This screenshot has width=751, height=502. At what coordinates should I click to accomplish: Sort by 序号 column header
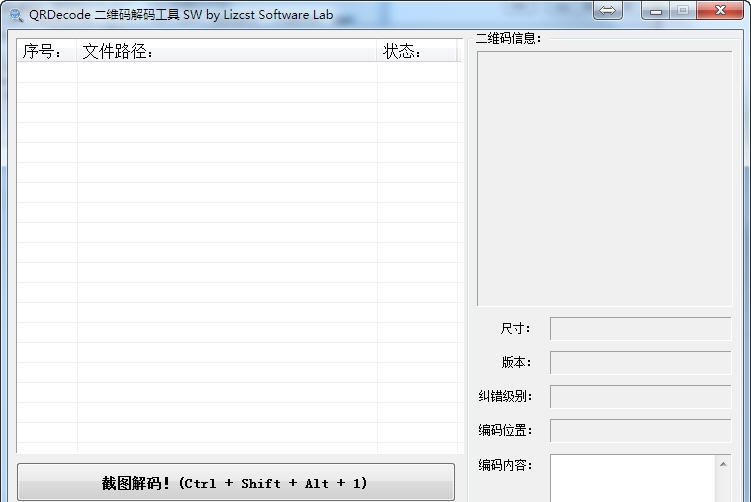tap(46, 51)
